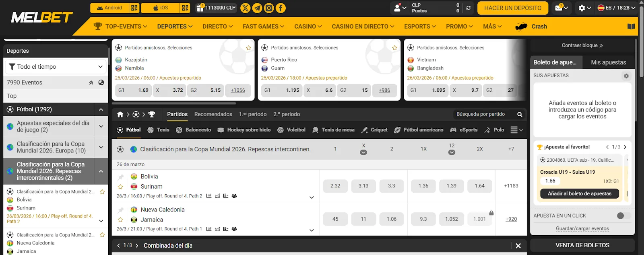Screen dimensions: 644x255
Task: Show the iOS app QR code
Action: click(x=185, y=8)
